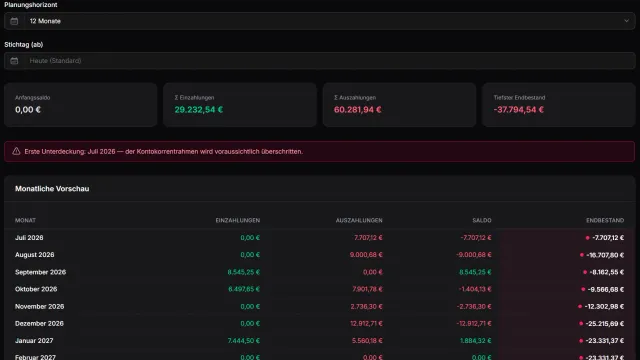
Task: Click Juli 2026 Auszahlungen 7.707,12 €
Action: (368, 238)
